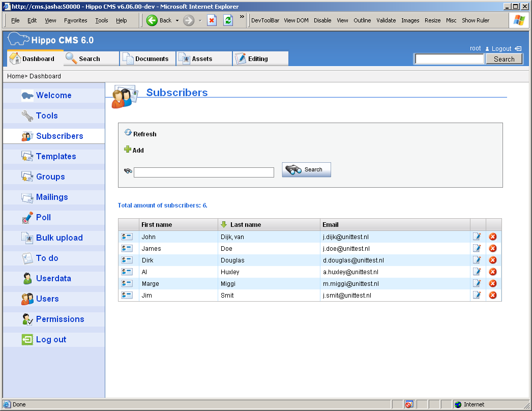Click the contact card icon for Dirk Douglas
This screenshot has height=411, width=532.
tap(127, 260)
